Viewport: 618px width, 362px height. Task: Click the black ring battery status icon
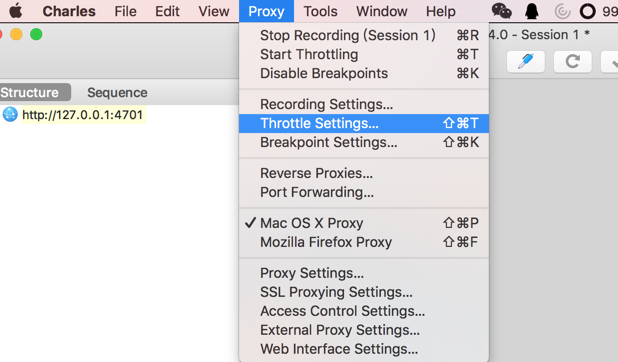coord(587,11)
